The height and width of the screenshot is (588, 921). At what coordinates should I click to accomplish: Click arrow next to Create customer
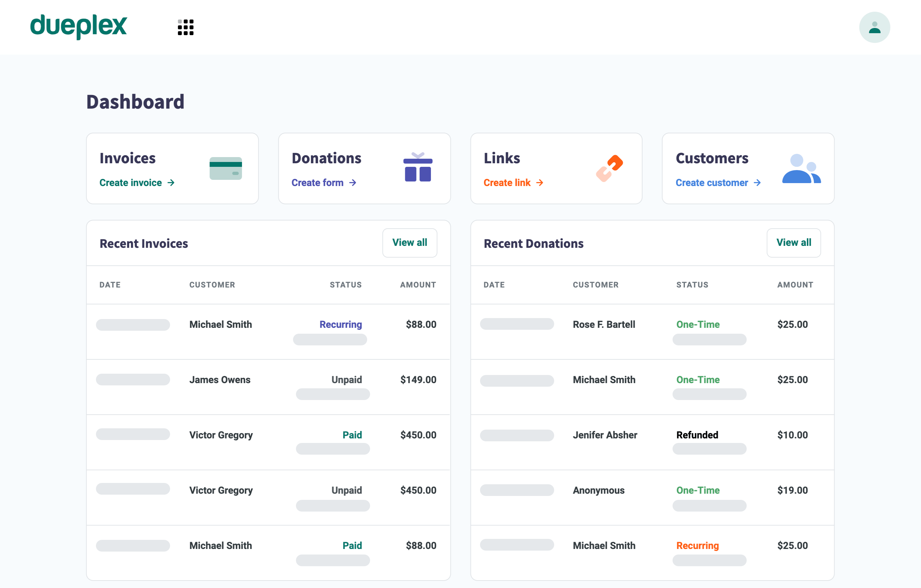click(757, 183)
